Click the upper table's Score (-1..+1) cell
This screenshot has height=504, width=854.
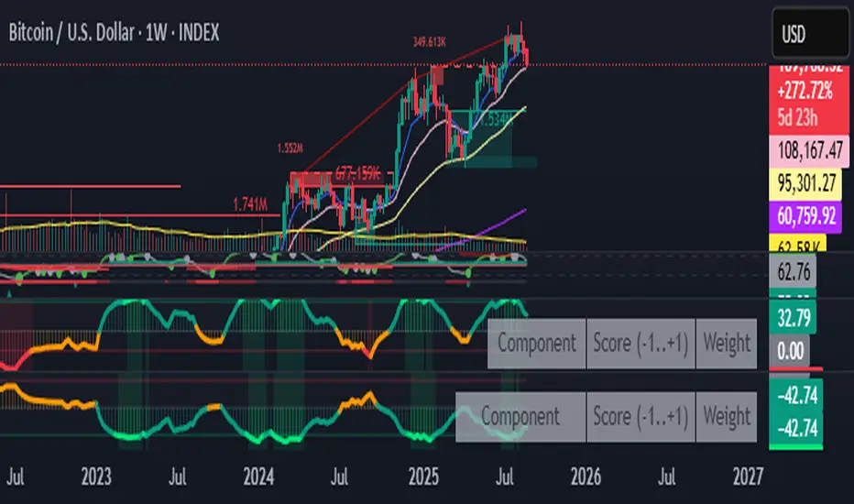(x=640, y=344)
